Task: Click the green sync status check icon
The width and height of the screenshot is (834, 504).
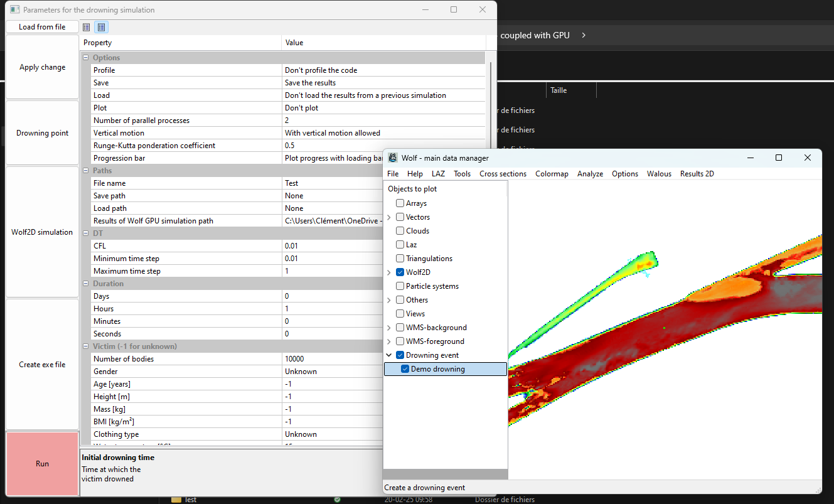Action: (x=338, y=500)
